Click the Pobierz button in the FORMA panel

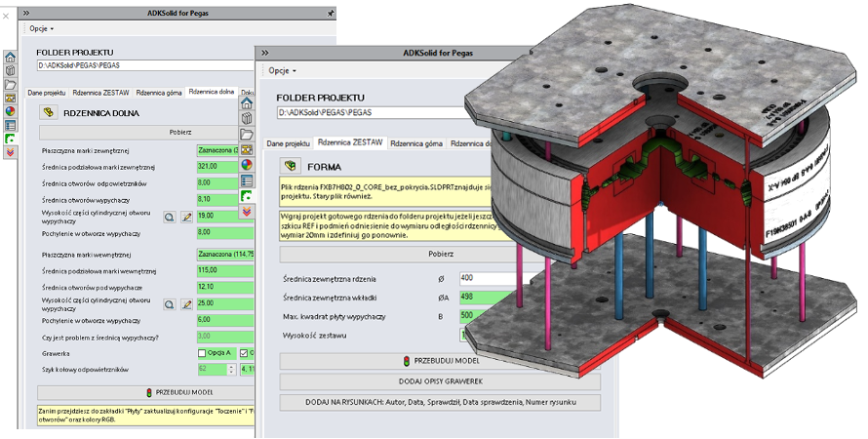click(440, 252)
